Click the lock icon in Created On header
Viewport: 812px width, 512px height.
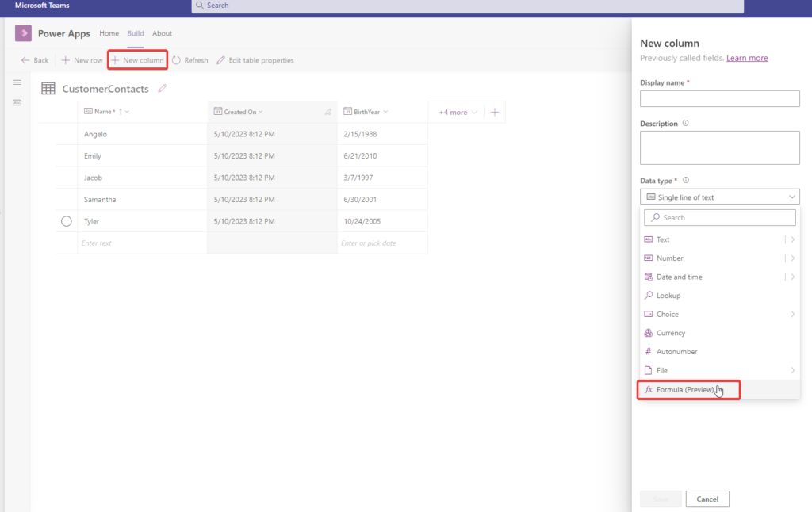coord(327,112)
